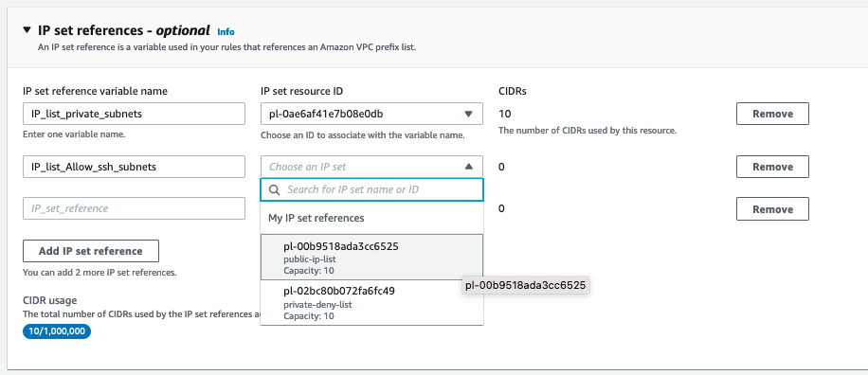Click the CIDR count 10 in the first row
868x375 pixels.
505,114
